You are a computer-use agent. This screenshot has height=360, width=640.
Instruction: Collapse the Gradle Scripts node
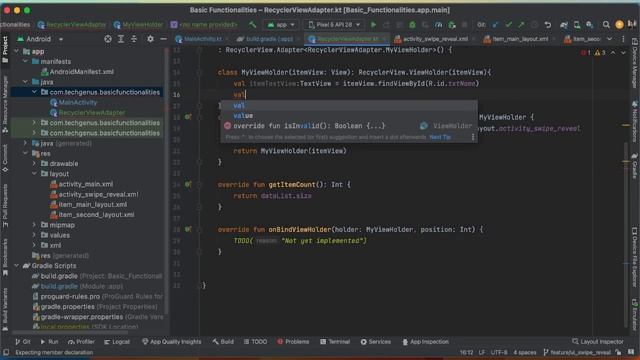(x=17, y=266)
